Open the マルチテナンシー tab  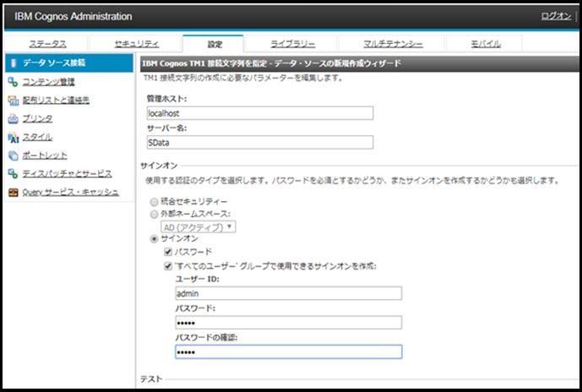[393, 44]
